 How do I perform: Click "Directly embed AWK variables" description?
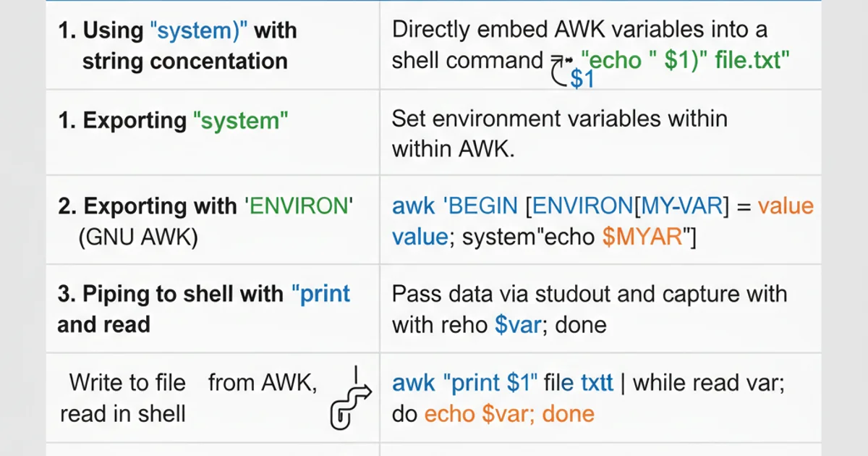pyautogui.click(x=579, y=30)
